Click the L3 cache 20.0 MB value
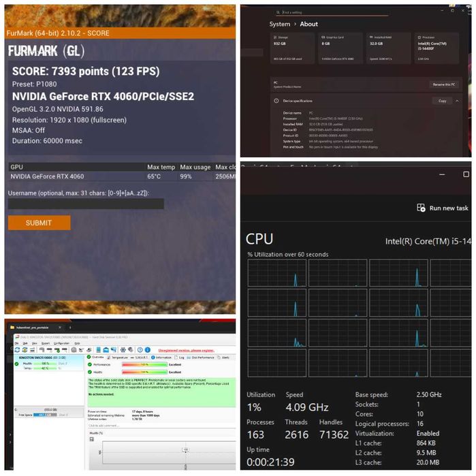This screenshot has height=476, width=476. [x=428, y=462]
